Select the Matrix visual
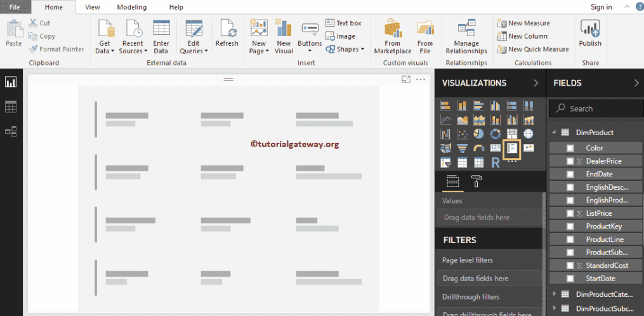Screen dimensions: 644x316 pos(479,162)
